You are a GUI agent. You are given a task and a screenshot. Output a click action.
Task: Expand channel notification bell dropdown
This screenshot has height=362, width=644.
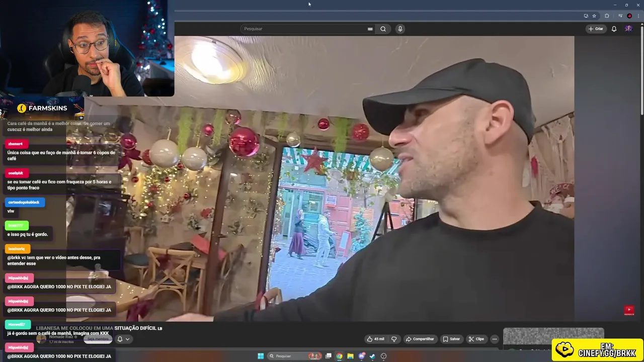pyautogui.click(x=123, y=339)
